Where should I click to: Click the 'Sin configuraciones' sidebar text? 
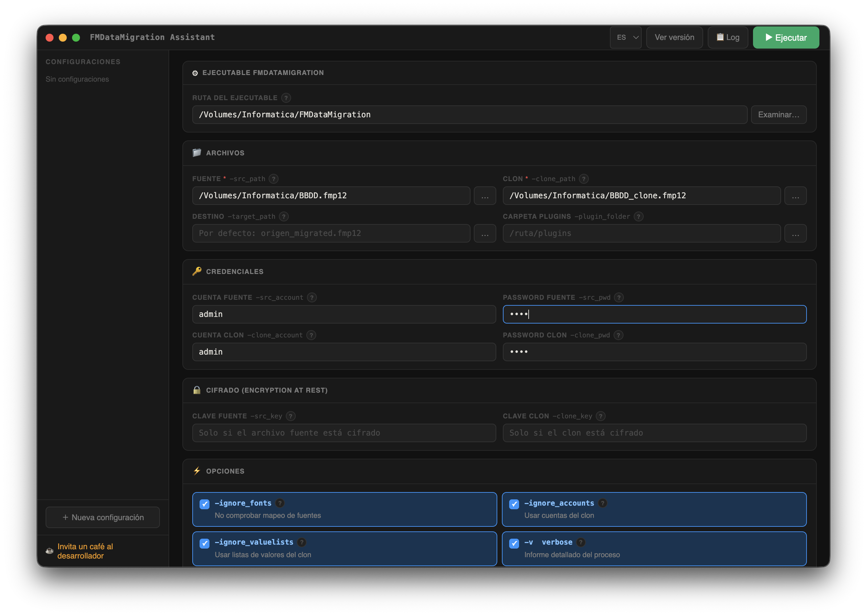click(x=77, y=79)
